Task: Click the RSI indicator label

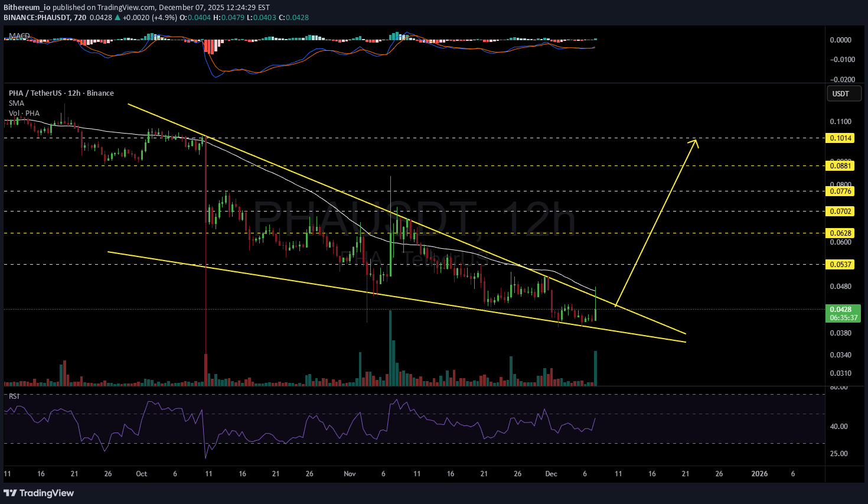Action: (x=14, y=396)
